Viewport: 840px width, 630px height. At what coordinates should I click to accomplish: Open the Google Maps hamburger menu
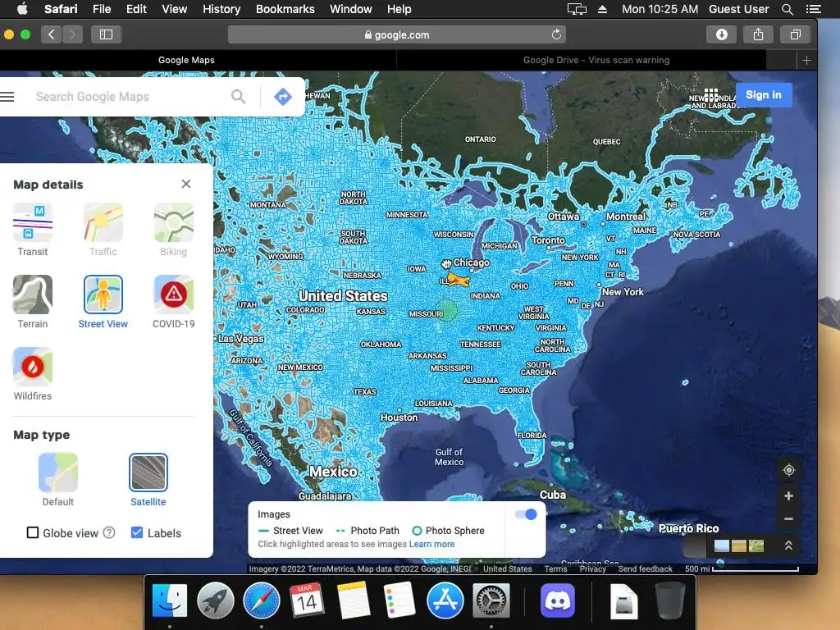tap(7, 97)
